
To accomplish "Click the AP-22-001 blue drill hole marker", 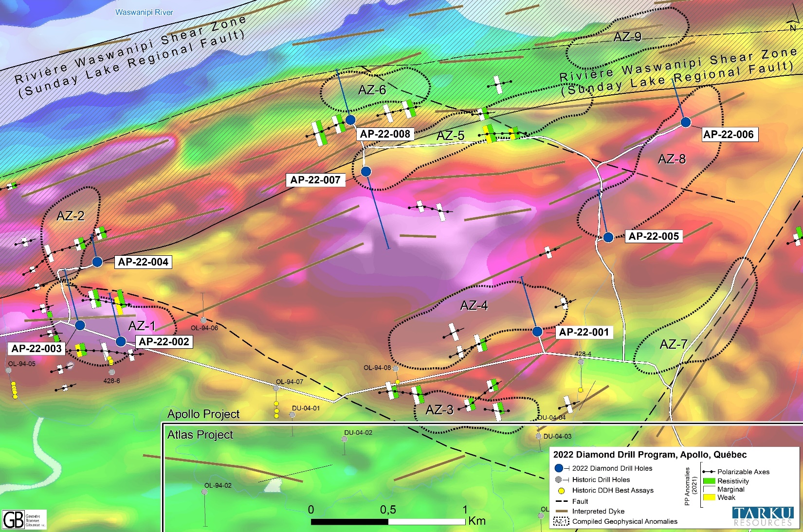I will click(537, 332).
